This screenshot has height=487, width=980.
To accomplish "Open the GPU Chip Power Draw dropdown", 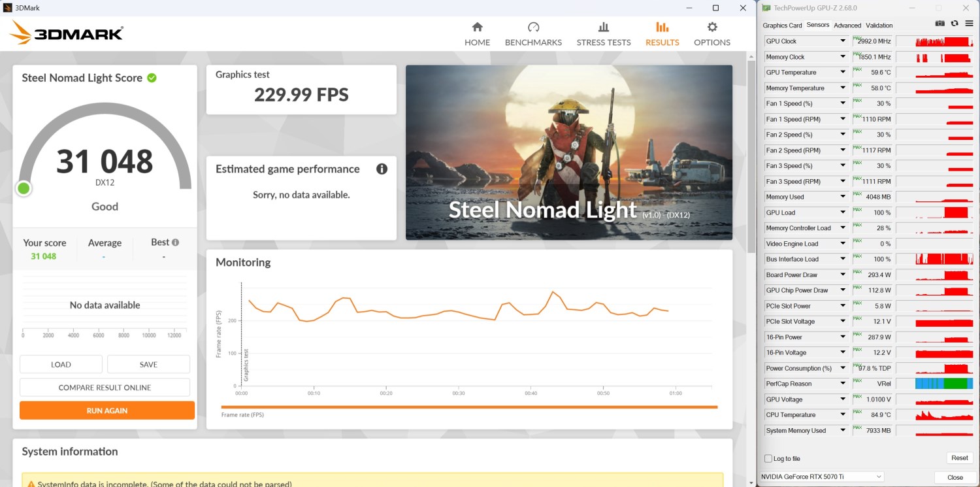I will pyautogui.click(x=843, y=290).
